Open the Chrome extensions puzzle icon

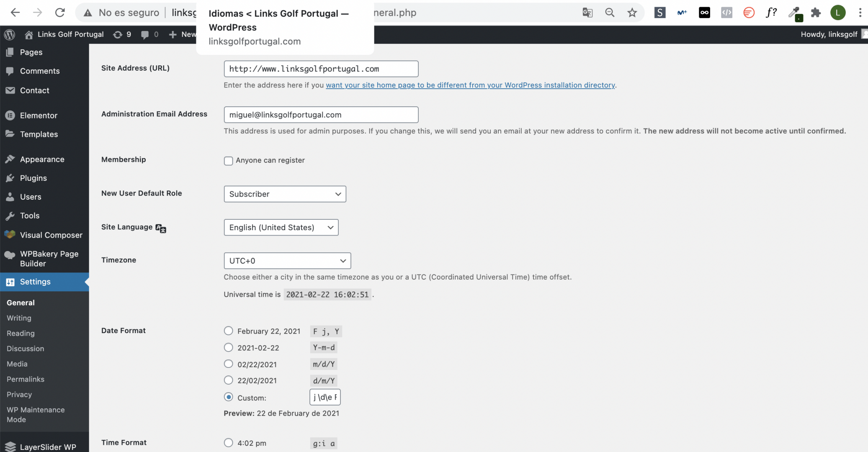[815, 13]
